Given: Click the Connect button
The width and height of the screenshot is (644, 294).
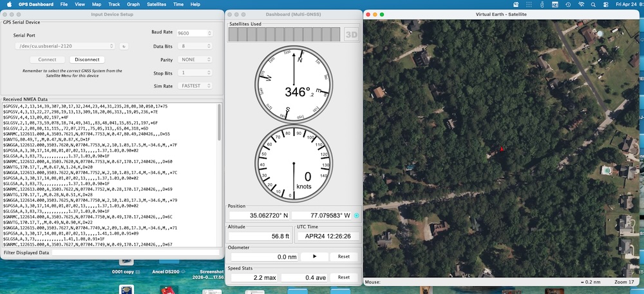Looking at the screenshot, I should (x=47, y=59).
